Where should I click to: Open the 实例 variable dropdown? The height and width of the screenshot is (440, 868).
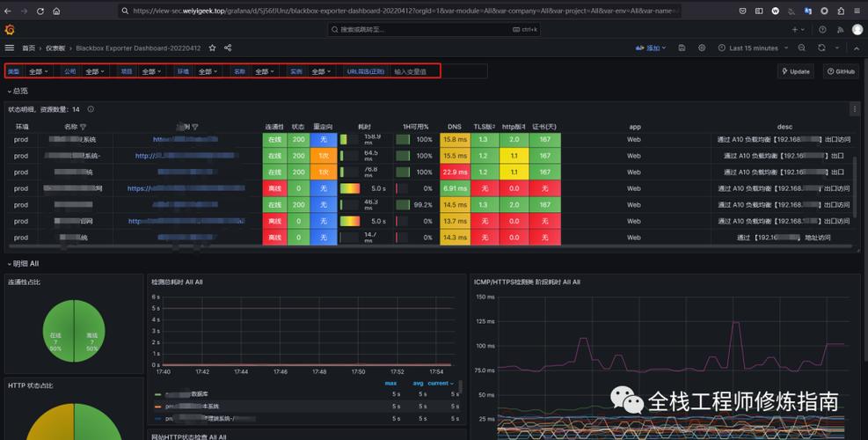click(x=321, y=71)
